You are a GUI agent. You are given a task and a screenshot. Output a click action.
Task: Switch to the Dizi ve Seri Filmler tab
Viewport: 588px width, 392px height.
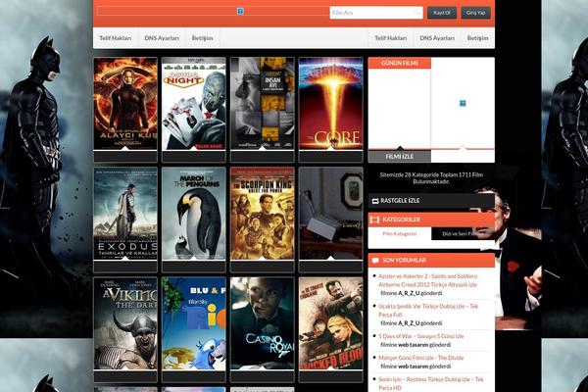(463, 233)
